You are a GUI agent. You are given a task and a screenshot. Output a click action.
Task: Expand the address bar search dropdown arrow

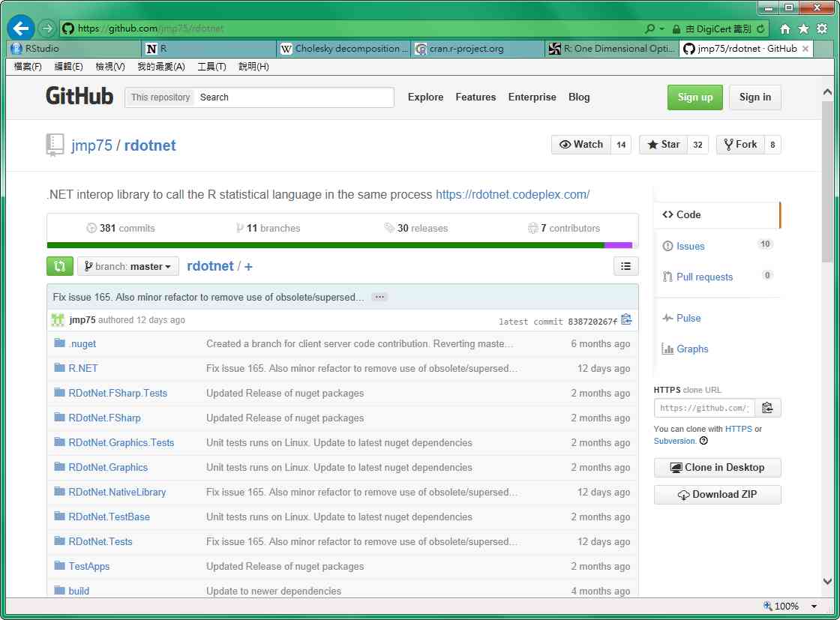[661, 28]
